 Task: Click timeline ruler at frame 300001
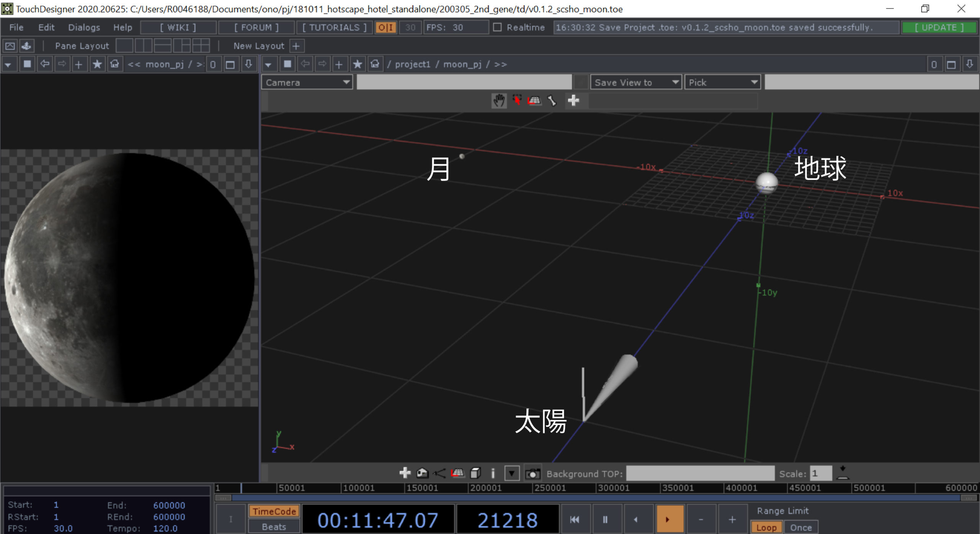pos(597,488)
